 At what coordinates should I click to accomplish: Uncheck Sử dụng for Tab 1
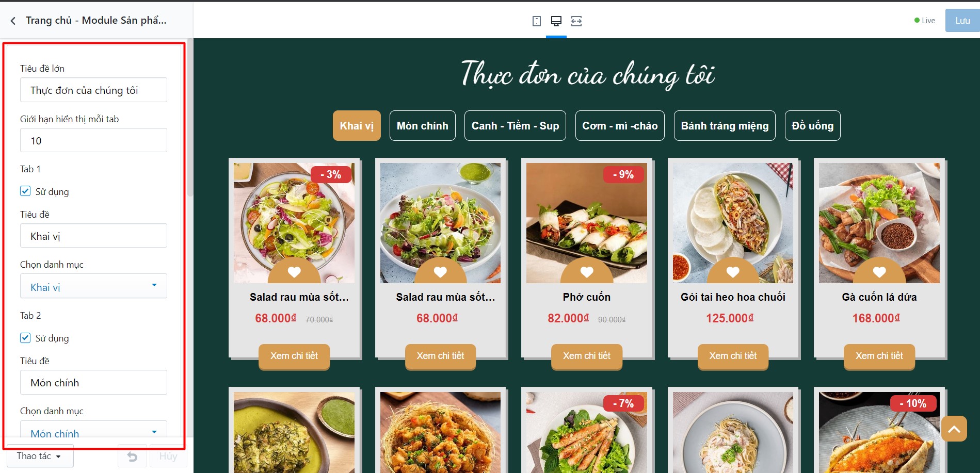click(25, 191)
